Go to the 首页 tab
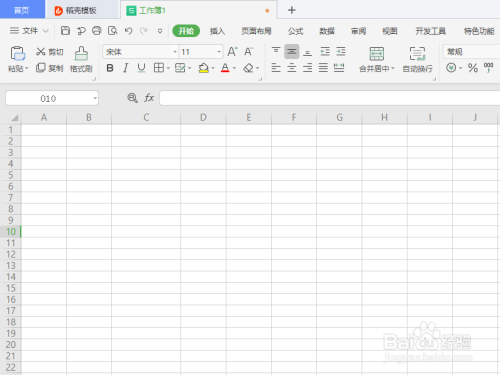Viewport: 500px width, 375px height. coord(22,10)
